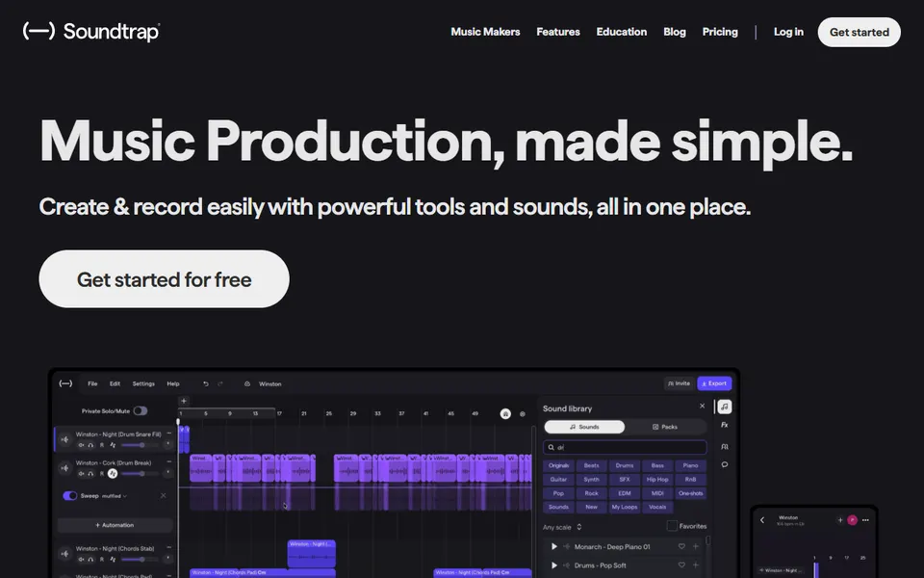Click instrument icon of Drum Snare Fill track
This screenshot has height=578, width=924.
64,439
